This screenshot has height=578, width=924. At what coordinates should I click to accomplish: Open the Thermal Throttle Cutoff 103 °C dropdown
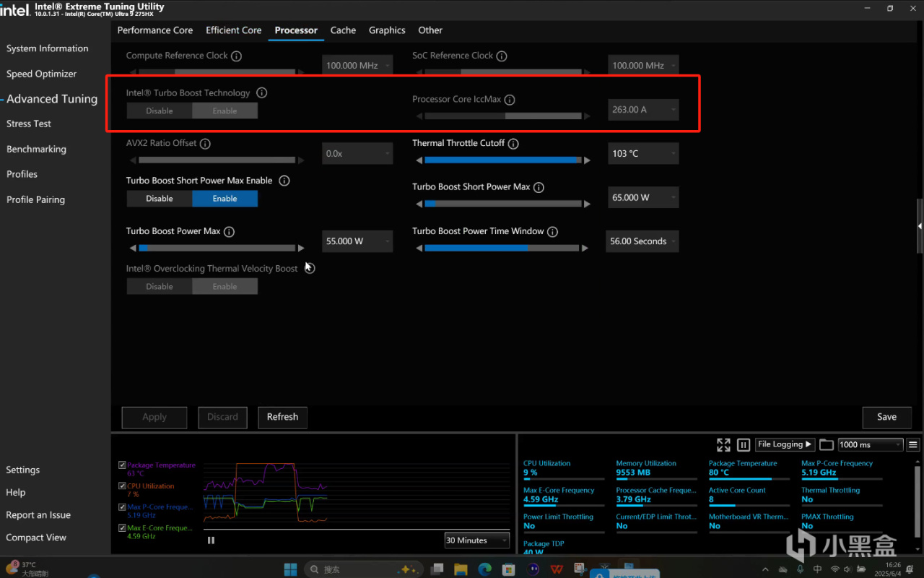[643, 153]
